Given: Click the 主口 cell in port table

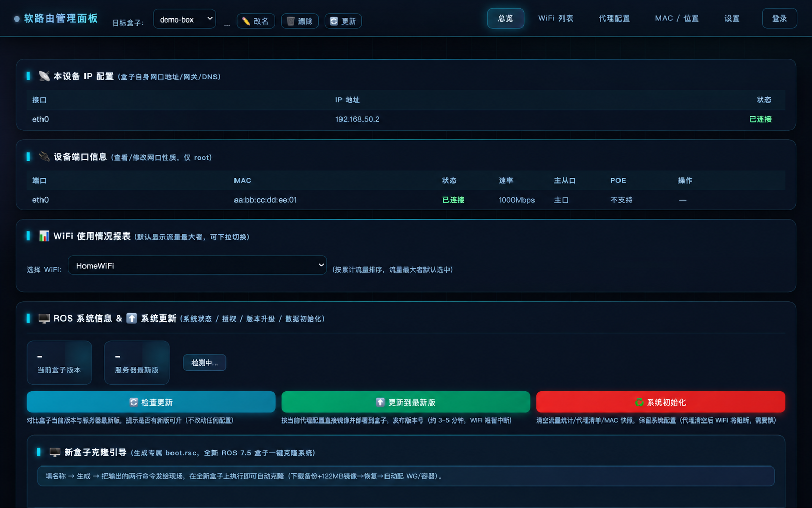Looking at the screenshot, I should pyautogui.click(x=562, y=200).
